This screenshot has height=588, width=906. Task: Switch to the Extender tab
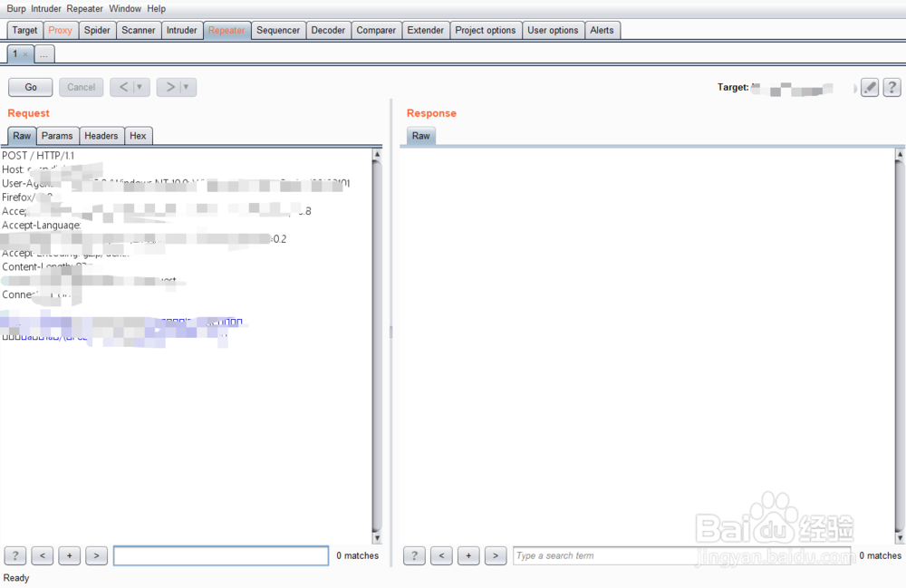(x=426, y=30)
